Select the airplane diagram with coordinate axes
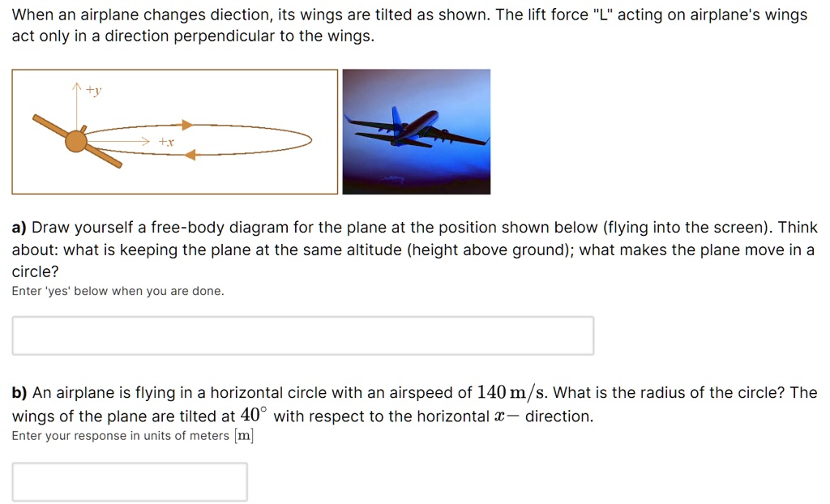Image resolution: width=830 pixels, height=504 pixels. tap(174, 131)
